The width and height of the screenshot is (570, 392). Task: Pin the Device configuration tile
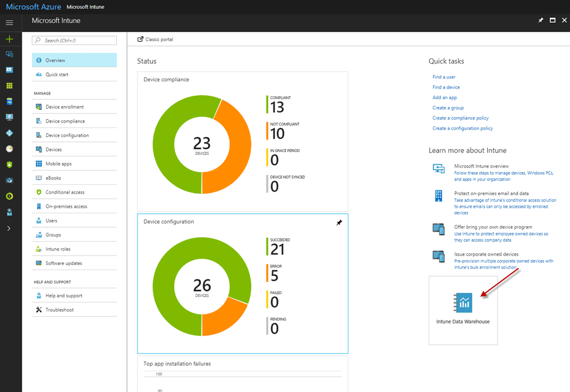tap(339, 222)
